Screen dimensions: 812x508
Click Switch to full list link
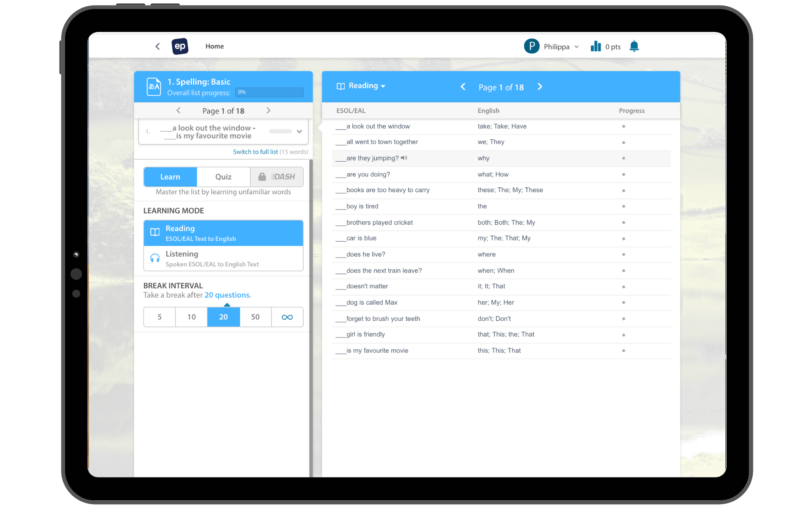(x=255, y=152)
